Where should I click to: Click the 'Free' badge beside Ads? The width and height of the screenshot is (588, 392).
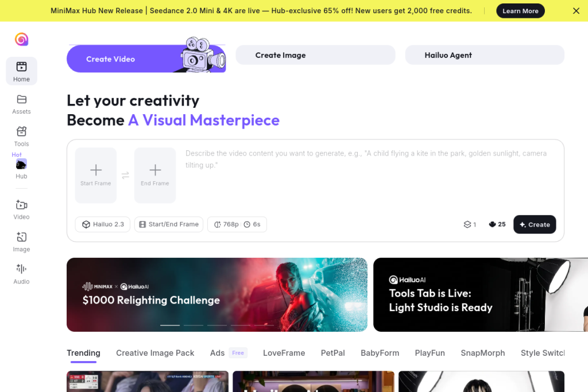(238, 353)
